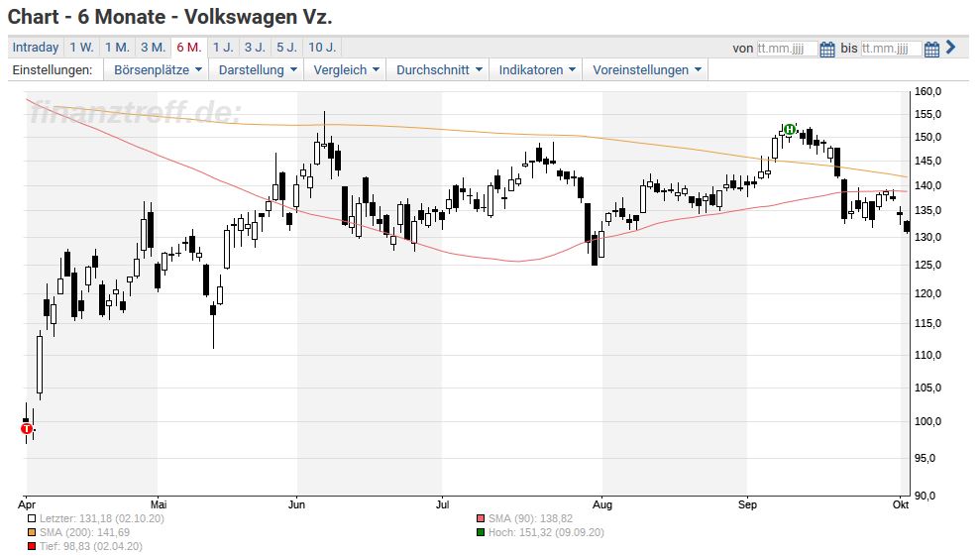Focus the 'von' date input field

click(786, 49)
